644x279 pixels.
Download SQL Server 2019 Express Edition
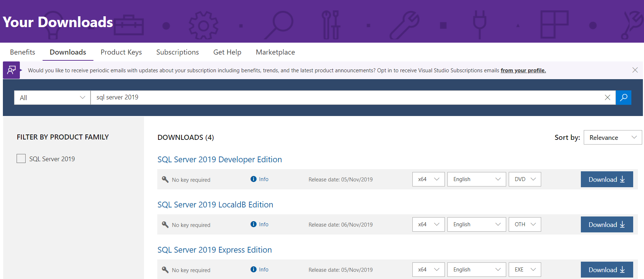coord(607,270)
